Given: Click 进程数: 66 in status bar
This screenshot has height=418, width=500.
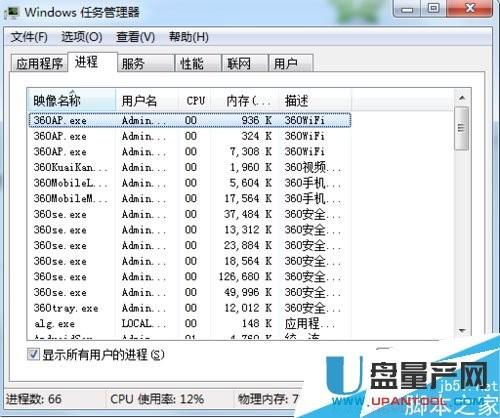Looking at the screenshot, I should tap(34, 399).
